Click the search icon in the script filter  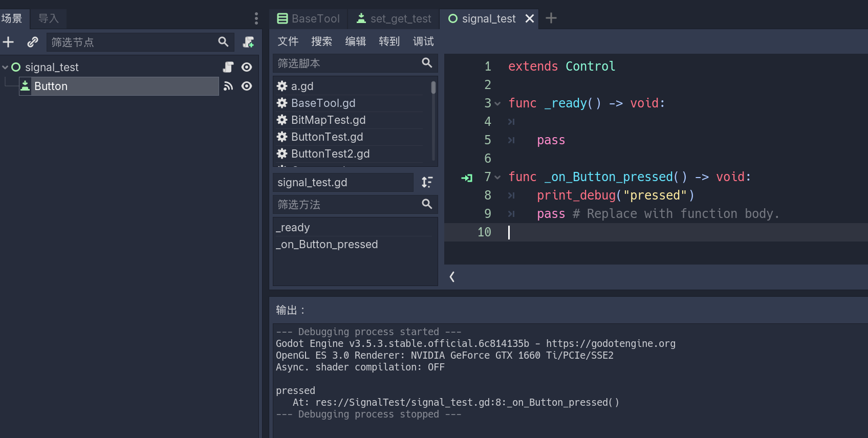pyautogui.click(x=427, y=62)
